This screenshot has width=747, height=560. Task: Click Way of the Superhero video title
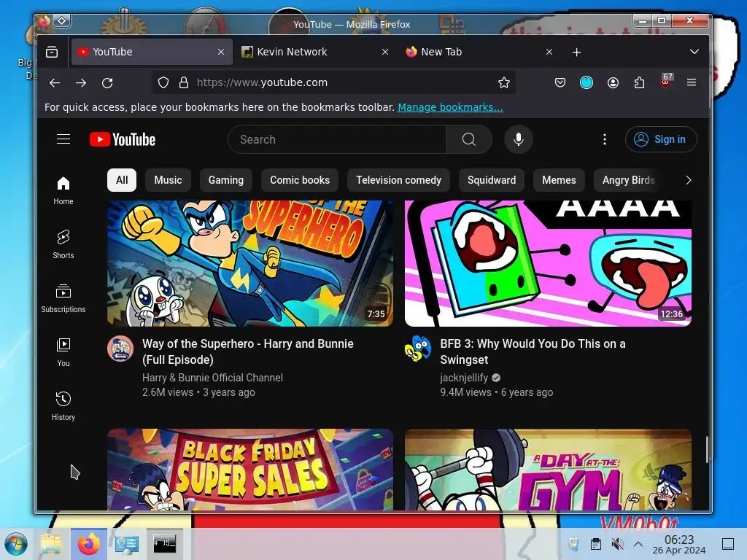coord(248,351)
